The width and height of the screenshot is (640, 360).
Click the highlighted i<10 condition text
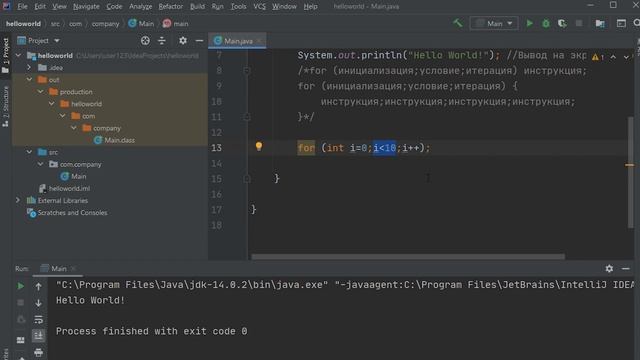point(384,148)
